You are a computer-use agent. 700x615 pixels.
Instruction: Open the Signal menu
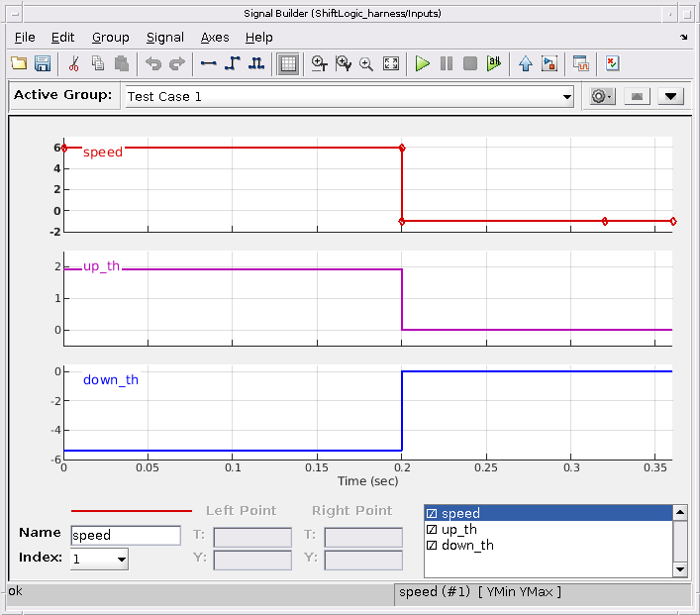(x=164, y=38)
